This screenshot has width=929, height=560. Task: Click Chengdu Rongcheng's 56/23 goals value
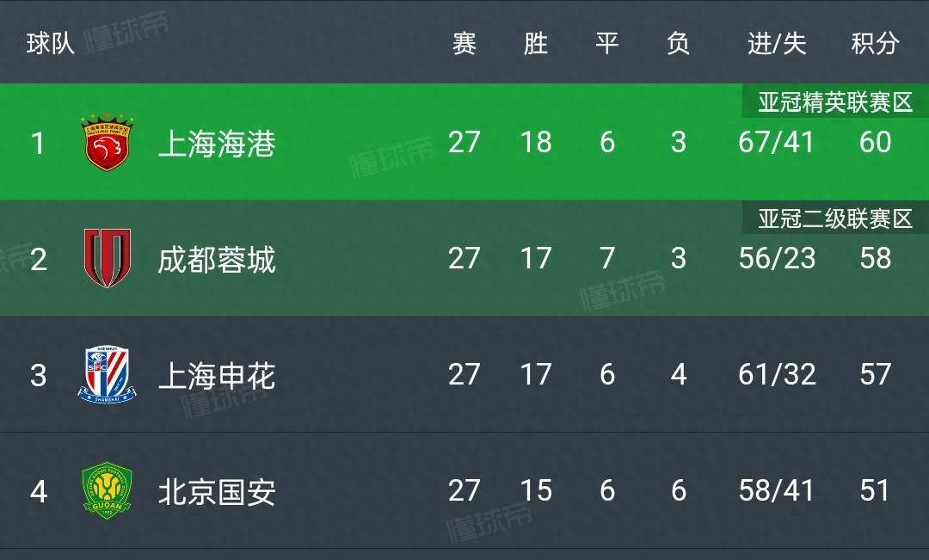click(x=777, y=258)
